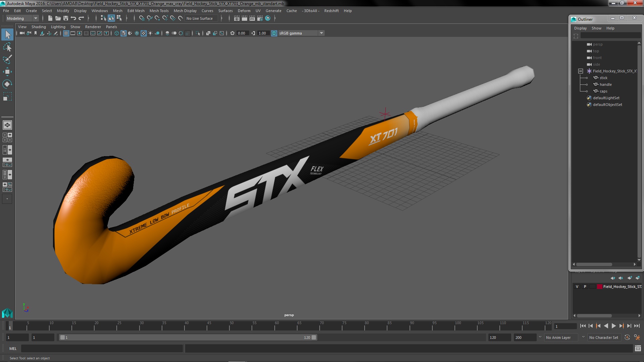Select defaultObjectSet in Outliner
Image resolution: width=644 pixels, height=362 pixels.
coord(607,105)
